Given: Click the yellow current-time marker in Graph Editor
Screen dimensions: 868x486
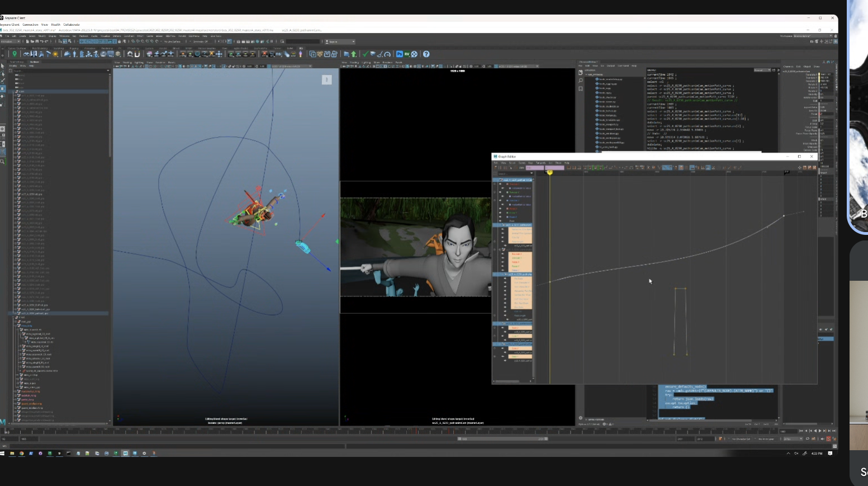Looking at the screenshot, I should [x=550, y=173].
